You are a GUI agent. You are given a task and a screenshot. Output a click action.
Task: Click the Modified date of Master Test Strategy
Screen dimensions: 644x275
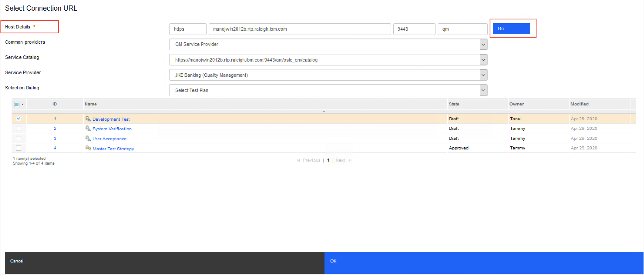(x=584, y=148)
